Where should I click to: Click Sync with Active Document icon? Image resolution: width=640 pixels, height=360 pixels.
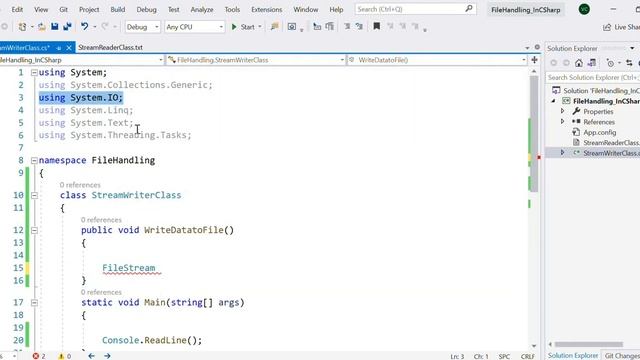pyautogui.click(x=629, y=63)
